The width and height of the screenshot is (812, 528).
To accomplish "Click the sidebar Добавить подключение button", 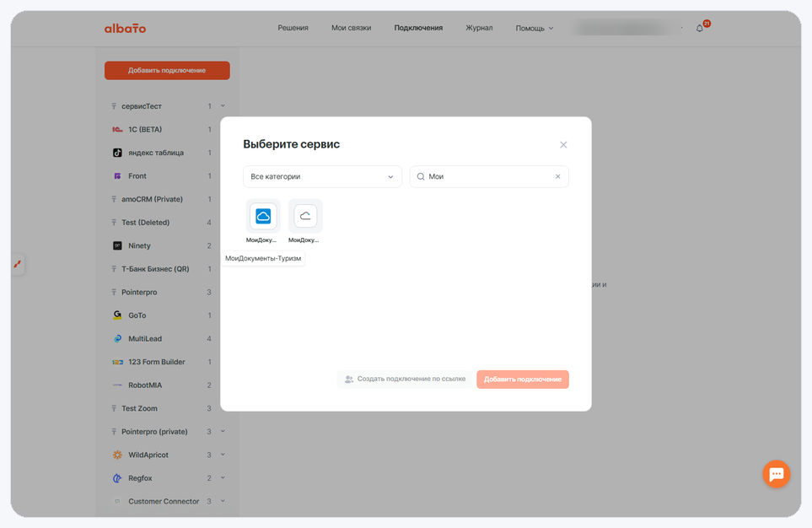I will click(x=167, y=71).
